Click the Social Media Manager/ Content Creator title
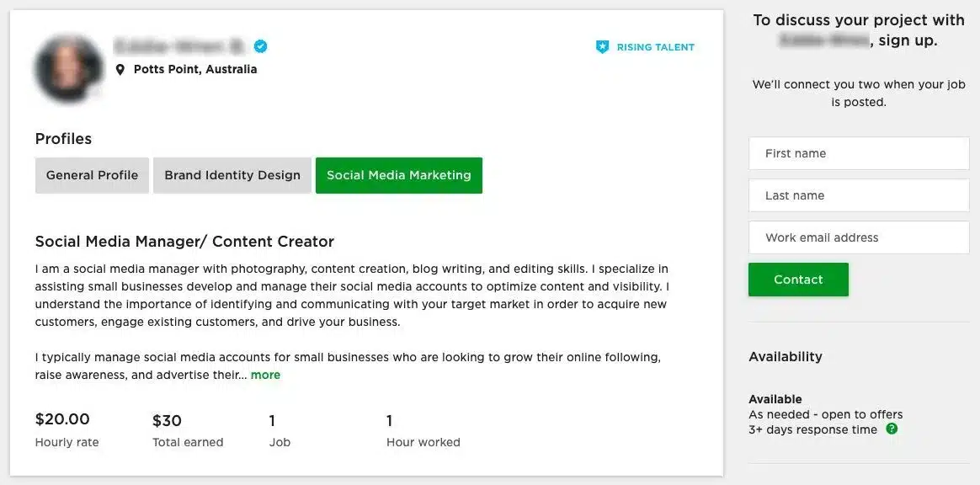Image resolution: width=980 pixels, height=485 pixels. click(184, 241)
